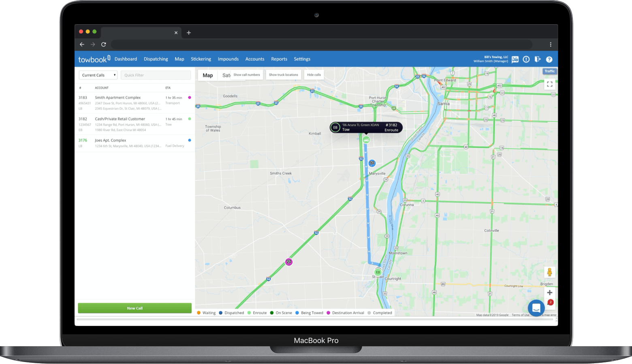Open the help question mark icon
The width and height of the screenshot is (632, 364).
549,60
